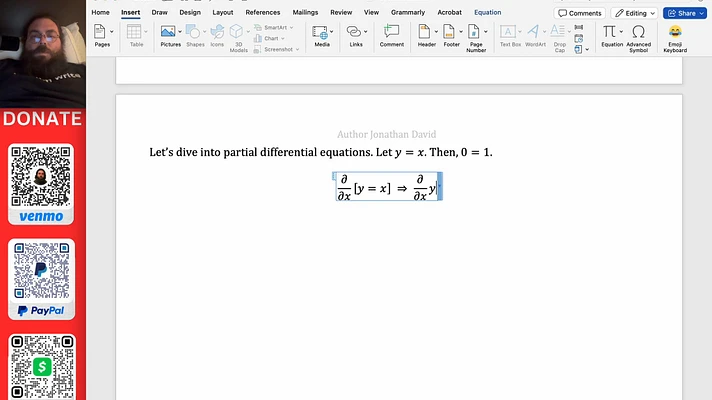Open the equation options arrow beside the formula
Viewport: 712px width, 400px height.
(440, 186)
